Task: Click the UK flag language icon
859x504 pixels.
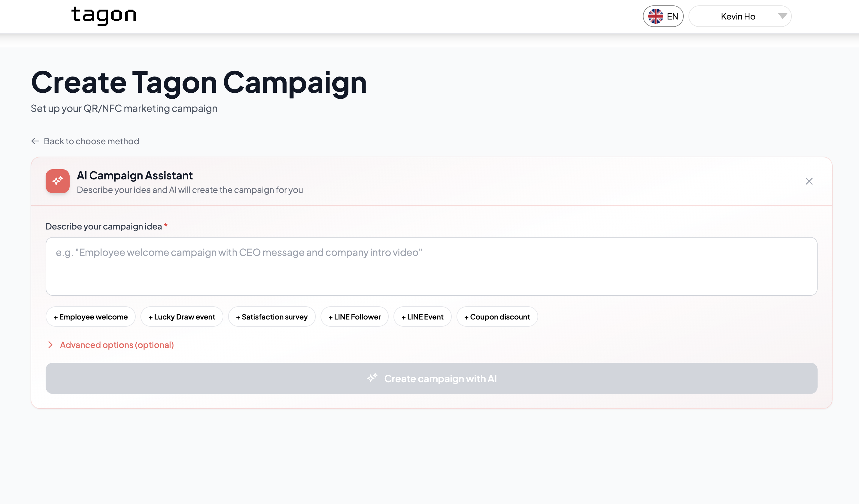Action: tap(656, 16)
